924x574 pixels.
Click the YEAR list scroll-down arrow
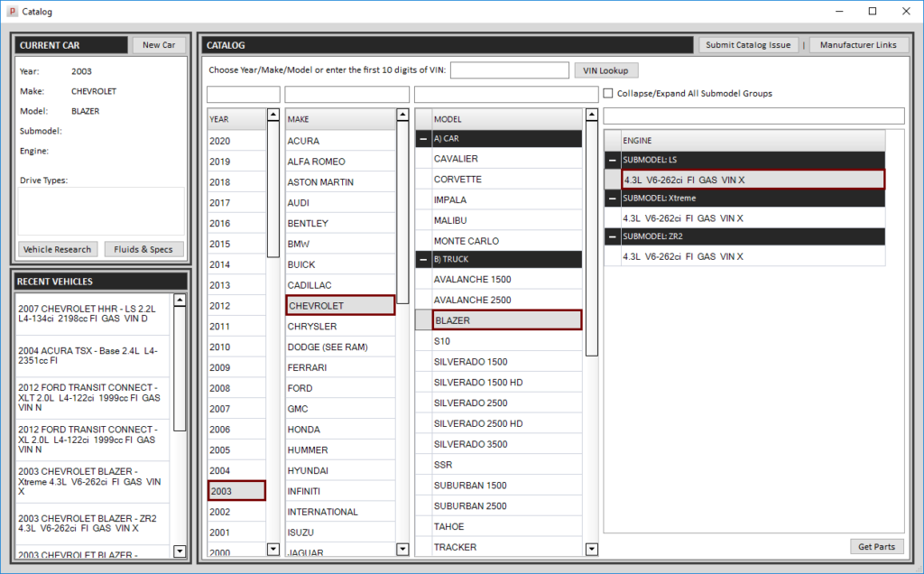click(x=273, y=550)
